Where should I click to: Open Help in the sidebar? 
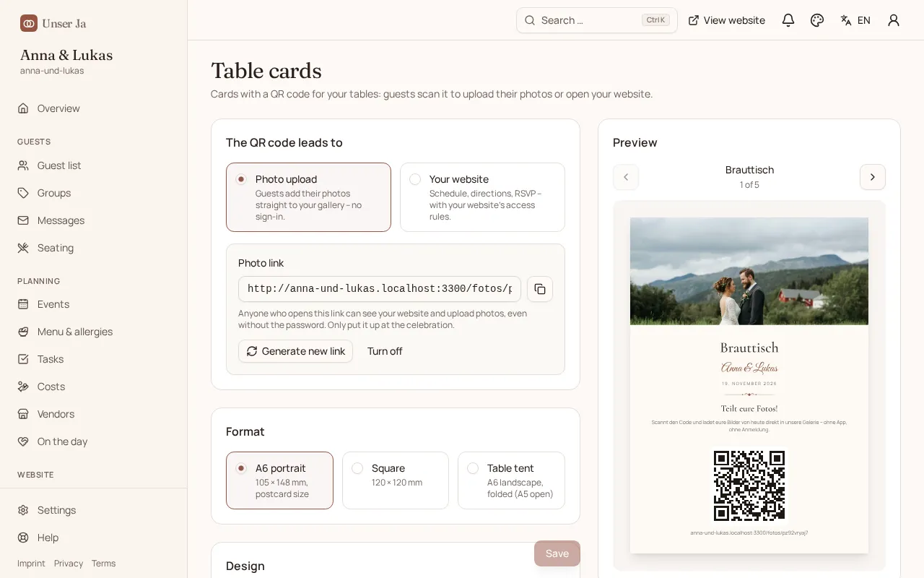tap(94, 538)
